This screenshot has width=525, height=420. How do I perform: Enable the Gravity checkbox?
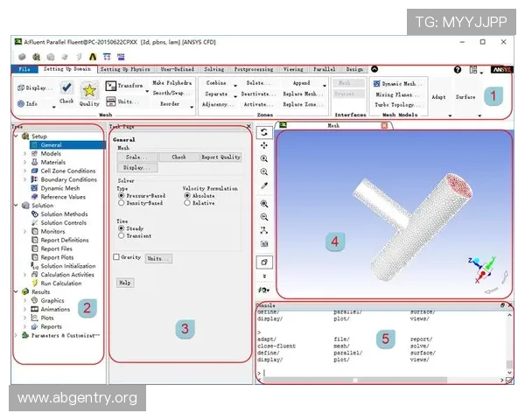116,257
